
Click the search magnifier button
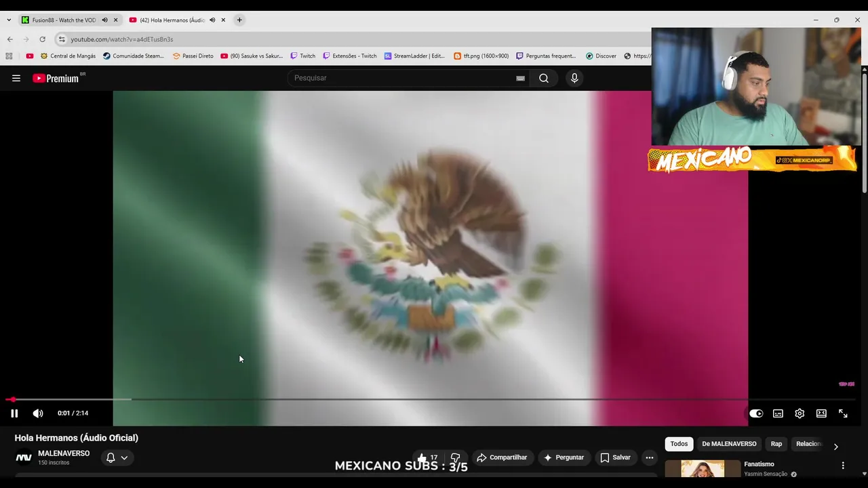544,78
